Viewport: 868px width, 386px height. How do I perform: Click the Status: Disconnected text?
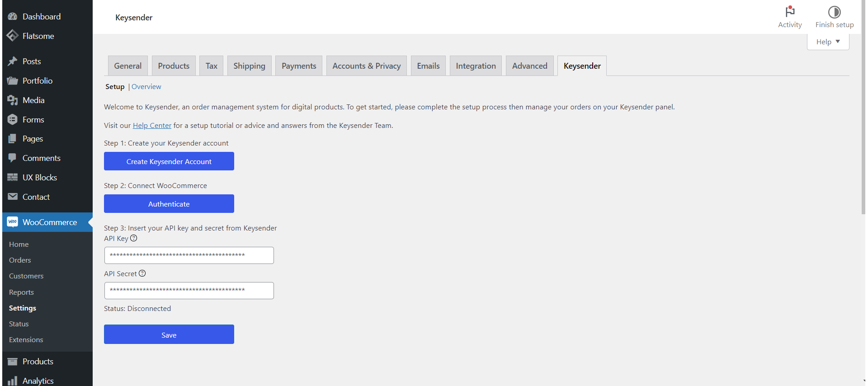137,309
